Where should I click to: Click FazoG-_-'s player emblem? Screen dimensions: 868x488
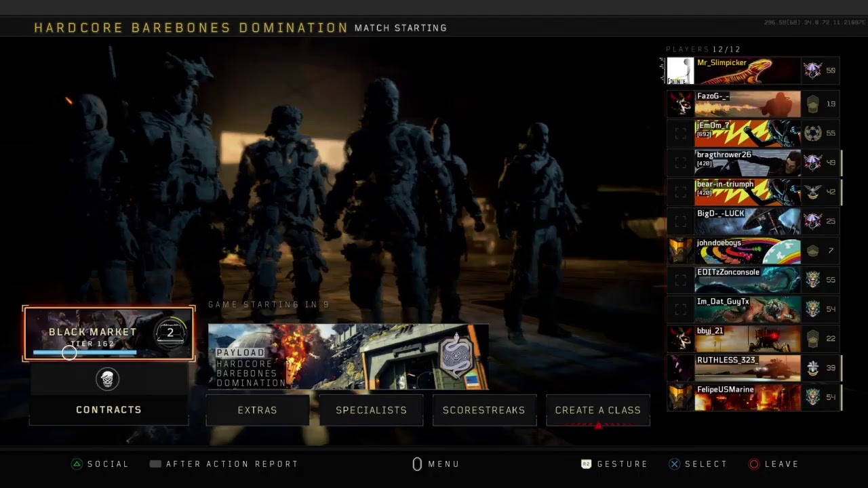tap(681, 104)
